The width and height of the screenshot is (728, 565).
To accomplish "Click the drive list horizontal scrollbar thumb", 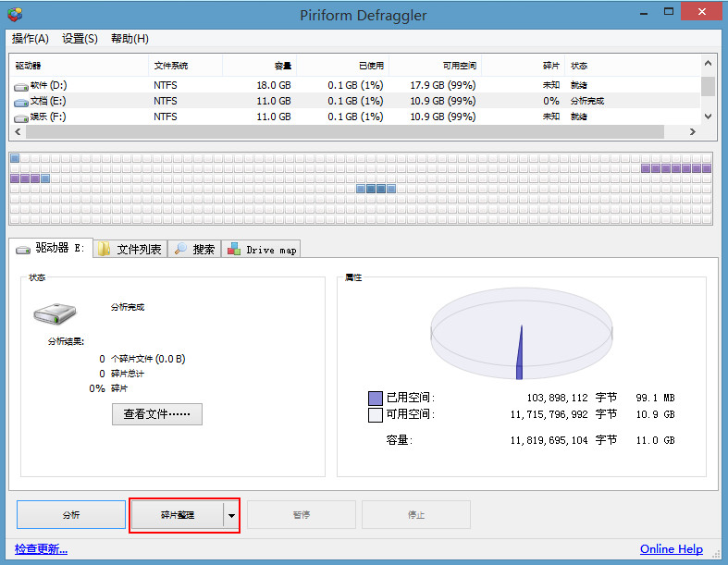I will pos(345,132).
